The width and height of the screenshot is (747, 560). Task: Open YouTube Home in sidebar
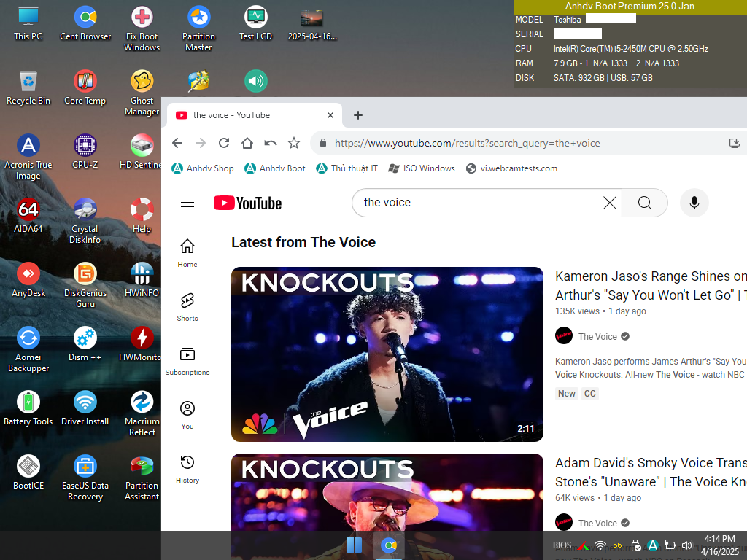click(187, 253)
